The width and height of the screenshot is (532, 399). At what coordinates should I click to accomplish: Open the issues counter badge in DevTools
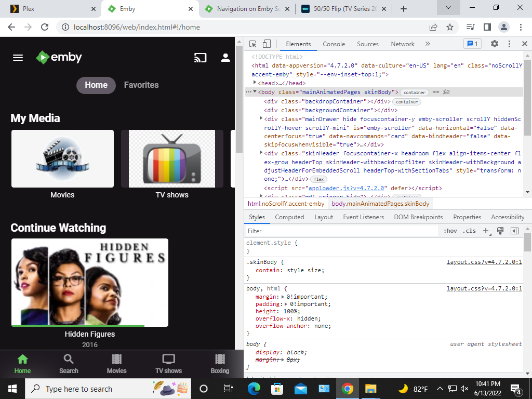[x=472, y=44]
